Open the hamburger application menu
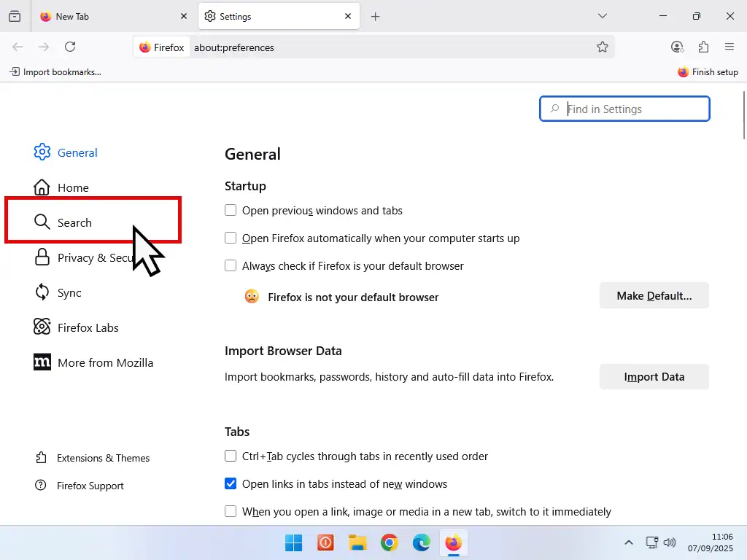 point(729,47)
